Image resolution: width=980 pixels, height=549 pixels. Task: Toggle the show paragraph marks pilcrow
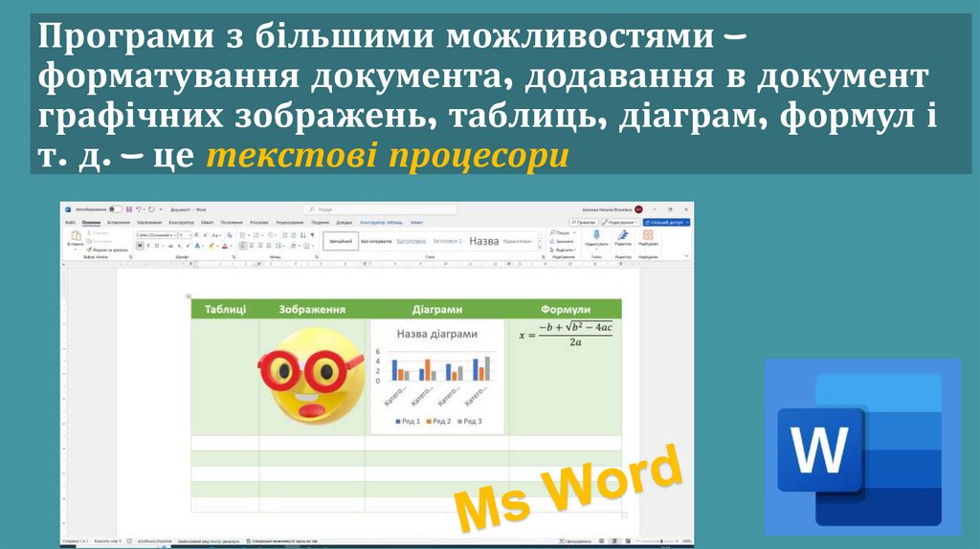pyautogui.click(x=313, y=235)
